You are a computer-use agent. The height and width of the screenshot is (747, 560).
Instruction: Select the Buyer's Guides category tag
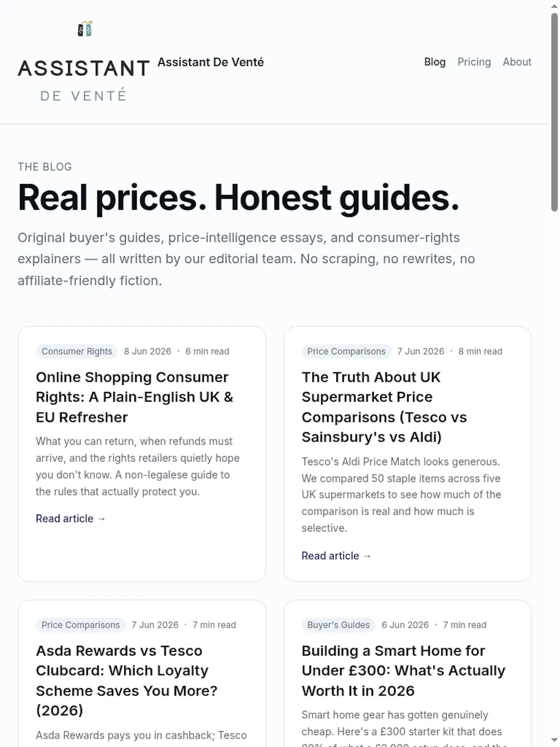click(338, 625)
